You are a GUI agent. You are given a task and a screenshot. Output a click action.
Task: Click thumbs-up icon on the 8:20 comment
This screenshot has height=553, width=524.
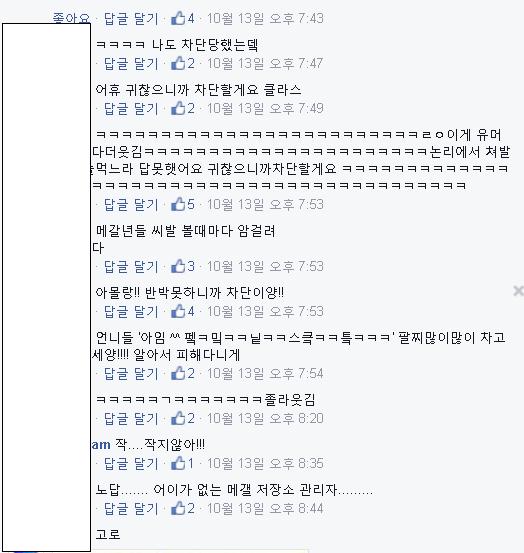178,419
